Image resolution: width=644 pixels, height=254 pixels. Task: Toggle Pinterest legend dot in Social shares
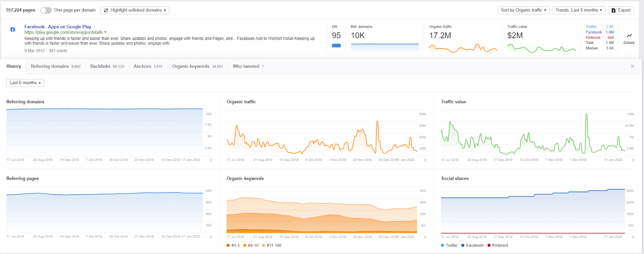click(x=489, y=245)
